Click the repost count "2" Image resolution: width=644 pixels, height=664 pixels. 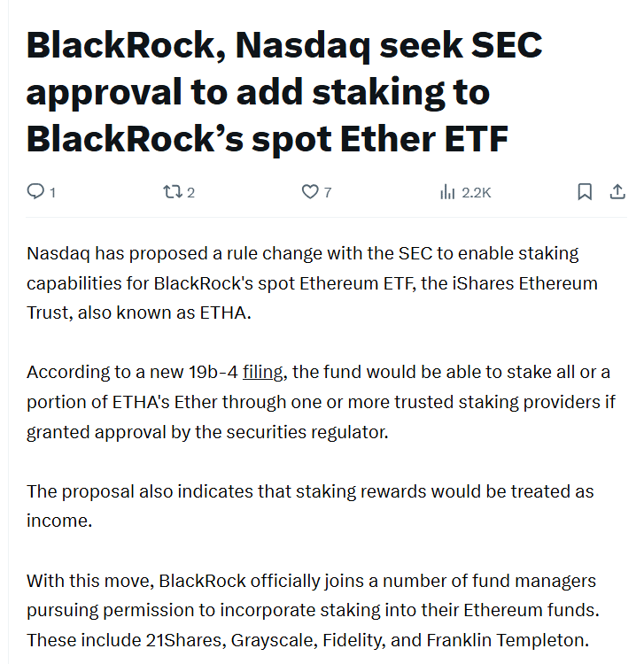(190, 192)
